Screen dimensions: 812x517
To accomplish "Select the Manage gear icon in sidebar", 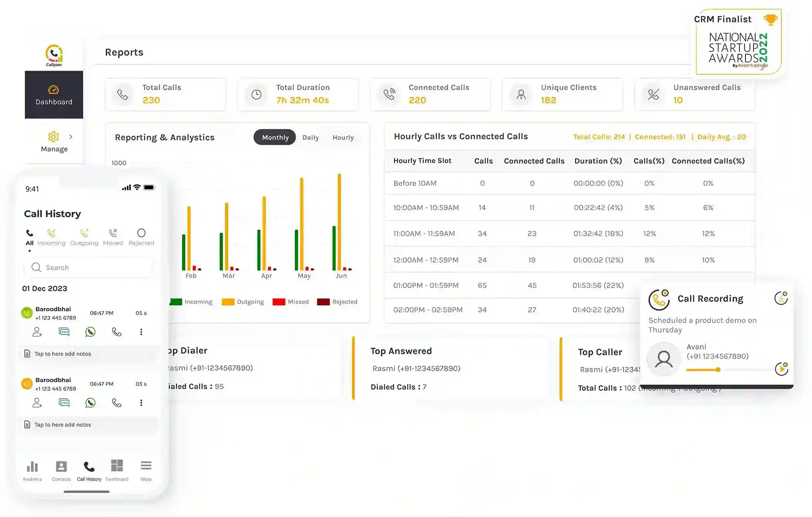I will click(x=53, y=137).
